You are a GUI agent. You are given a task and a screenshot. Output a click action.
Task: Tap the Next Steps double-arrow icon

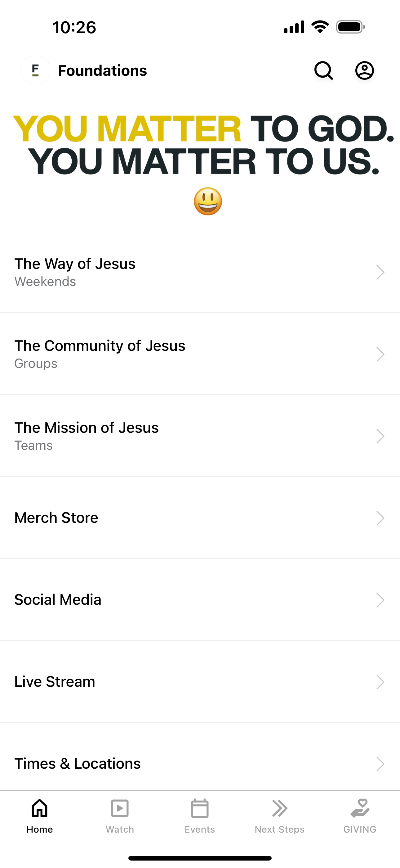(279, 808)
